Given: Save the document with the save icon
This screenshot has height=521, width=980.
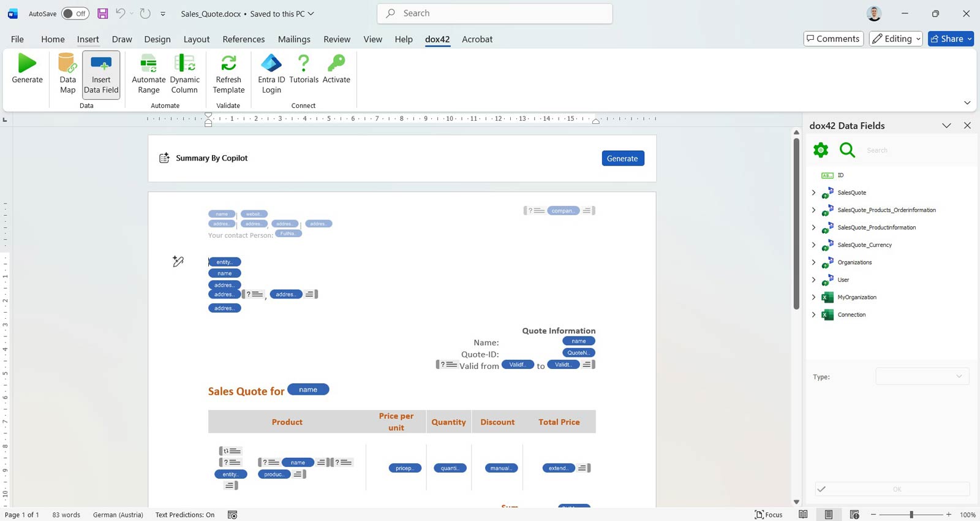Looking at the screenshot, I should coord(102,13).
